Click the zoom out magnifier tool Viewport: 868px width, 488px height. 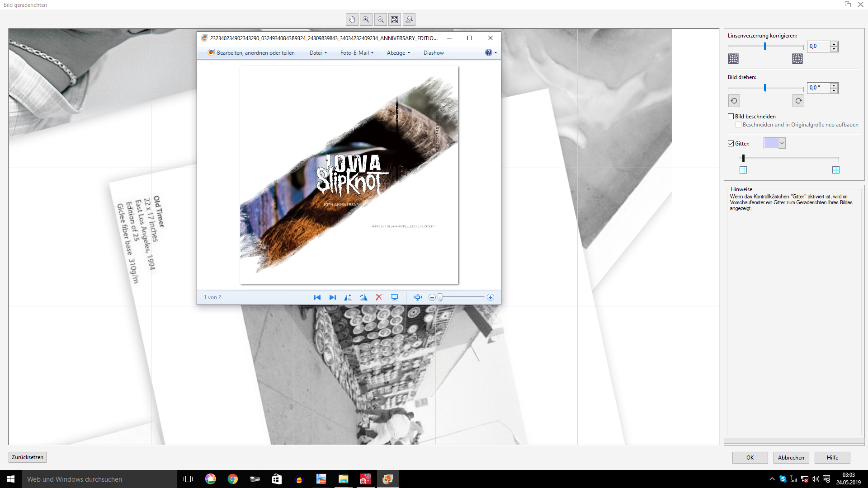point(381,19)
